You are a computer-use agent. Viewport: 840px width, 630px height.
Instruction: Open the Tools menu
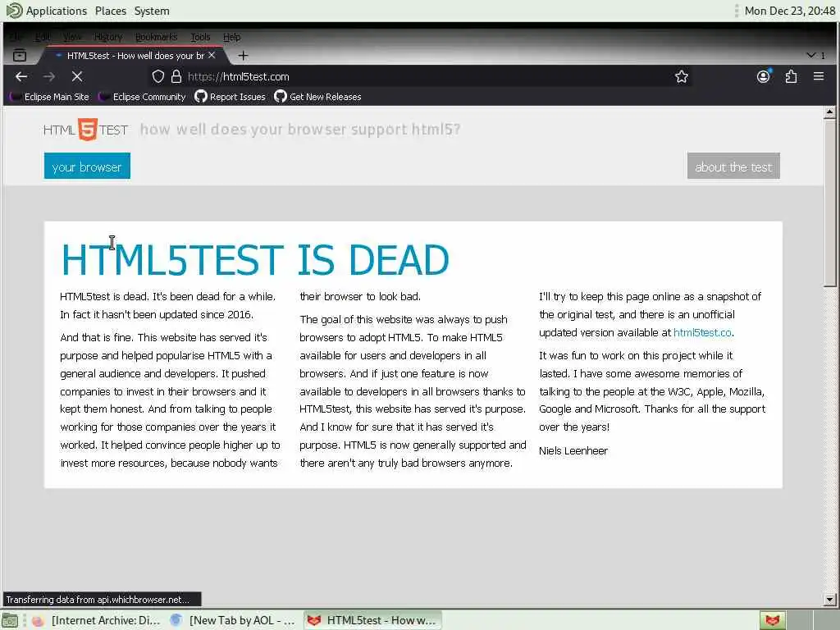(x=200, y=37)
